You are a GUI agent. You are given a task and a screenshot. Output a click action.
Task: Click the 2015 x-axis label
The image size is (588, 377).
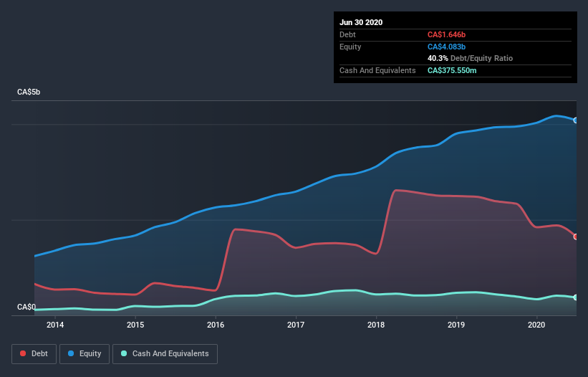[x=135, y=325]
